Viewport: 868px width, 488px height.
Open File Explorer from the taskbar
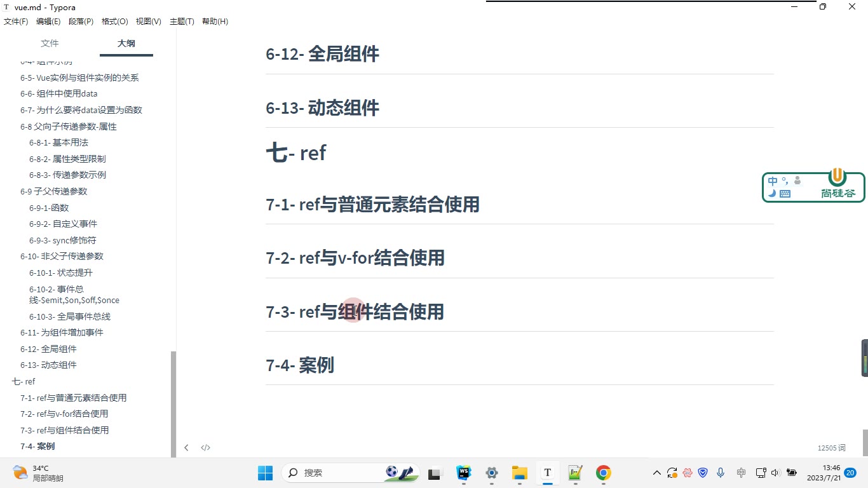pos(520,473)
